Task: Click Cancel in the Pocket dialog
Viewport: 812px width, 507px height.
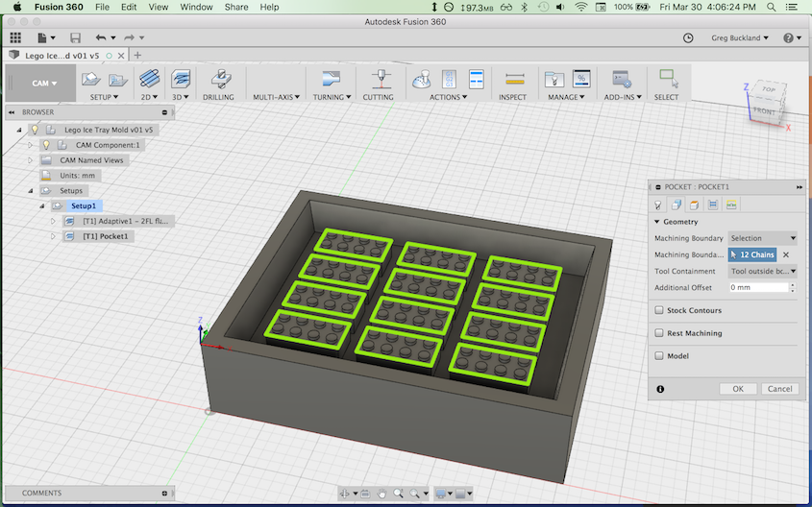Action: 780,389
